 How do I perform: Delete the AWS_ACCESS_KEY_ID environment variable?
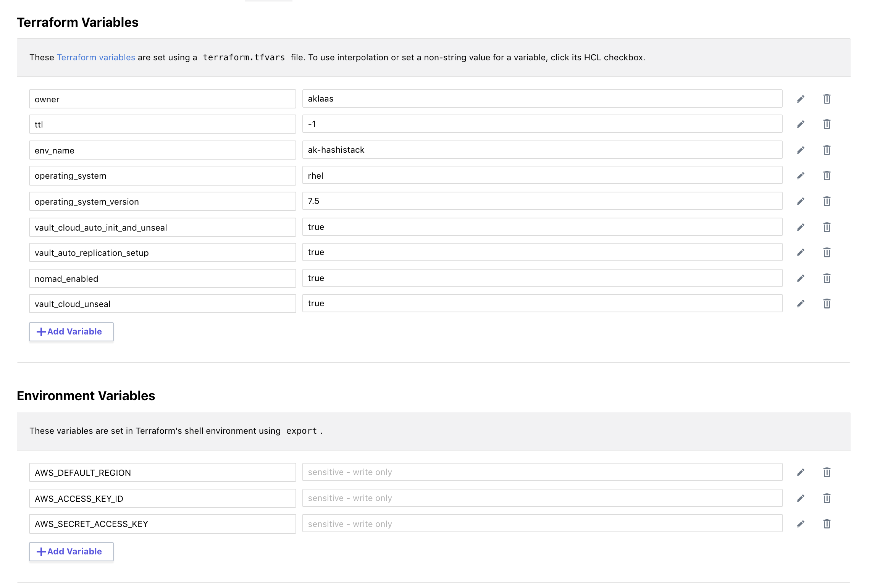click(827, 498)
